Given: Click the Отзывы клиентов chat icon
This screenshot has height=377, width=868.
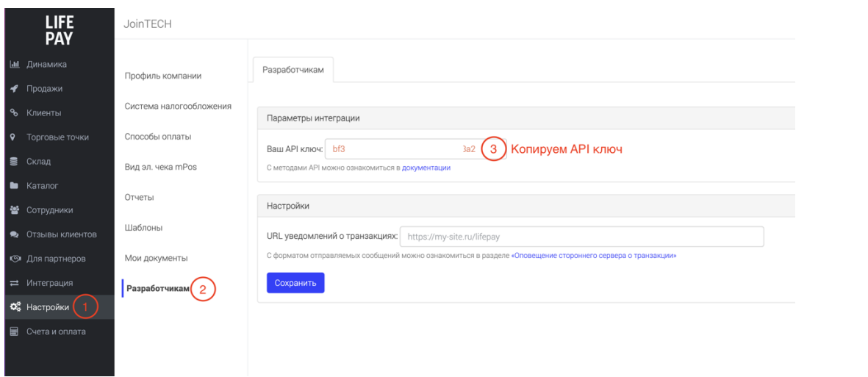Looking at the screenshot, I should click(15, 234).
